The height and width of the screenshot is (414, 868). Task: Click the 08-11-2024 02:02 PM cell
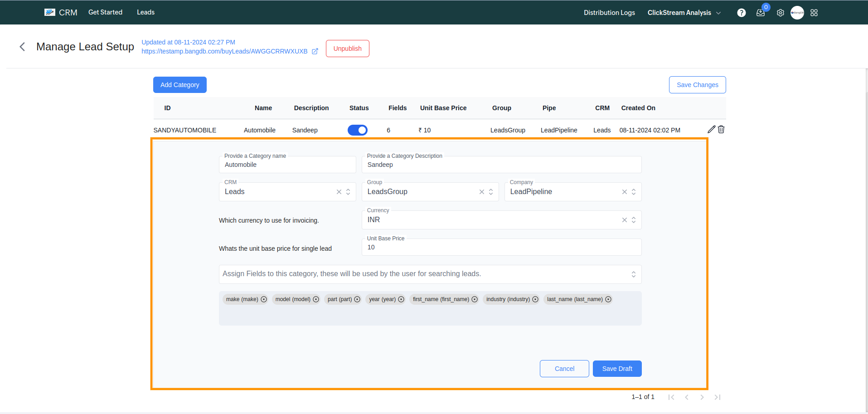(650, 130)
